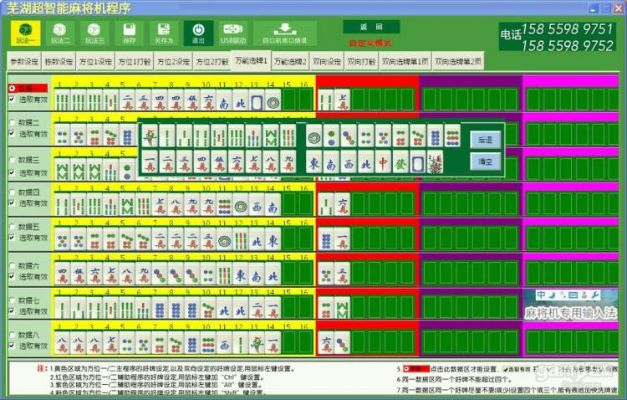
Task: Click the 返回 return button
Action: coord(371,27)
